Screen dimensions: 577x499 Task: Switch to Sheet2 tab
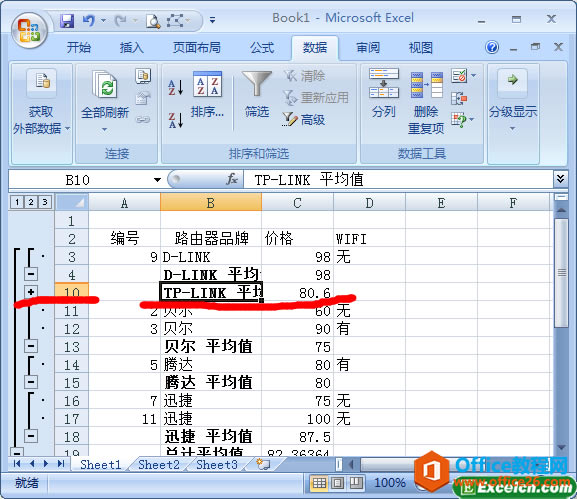pos(159,464)
